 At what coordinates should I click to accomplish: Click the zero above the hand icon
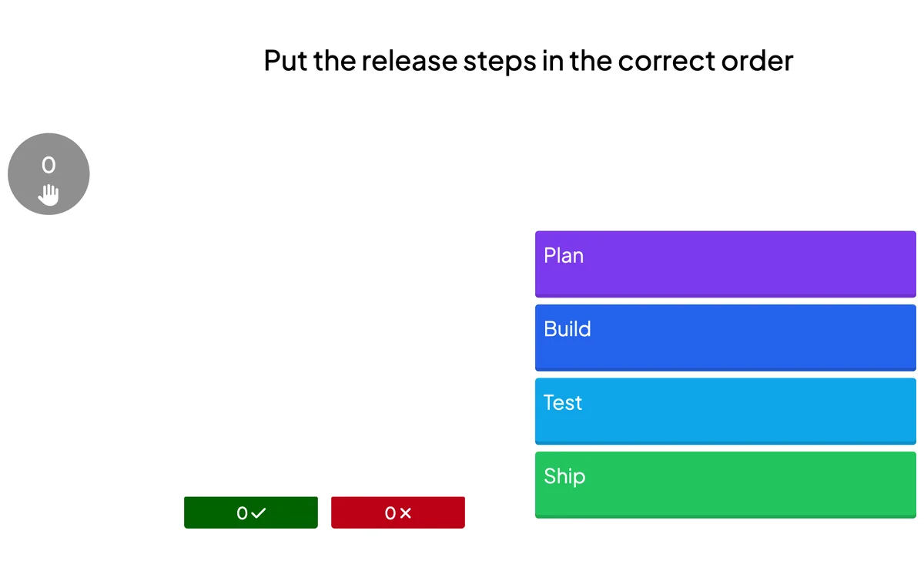49,164
